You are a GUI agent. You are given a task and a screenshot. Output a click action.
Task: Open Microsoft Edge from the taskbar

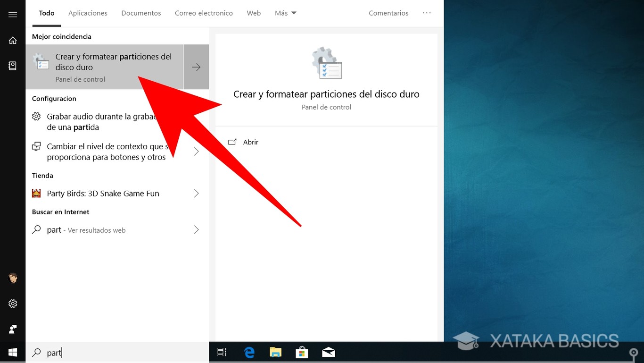pyautogui.click(x=249, y=352)
